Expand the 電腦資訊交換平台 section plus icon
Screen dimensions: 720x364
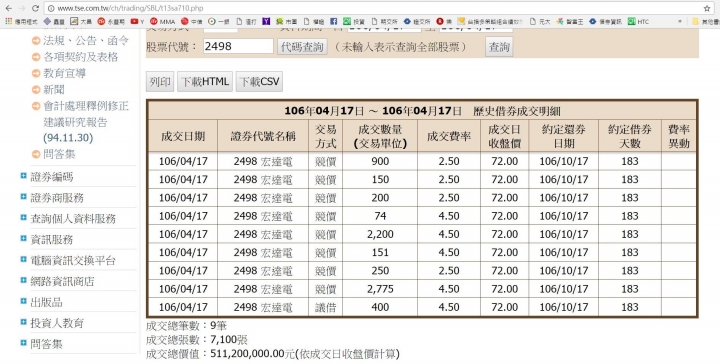(23, 259)
